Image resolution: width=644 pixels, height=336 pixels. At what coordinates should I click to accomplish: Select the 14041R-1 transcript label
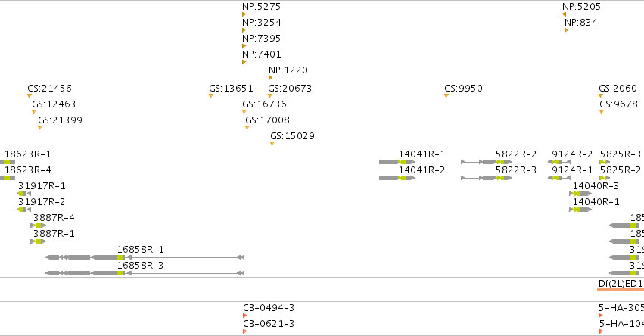(x=422, y=154)
